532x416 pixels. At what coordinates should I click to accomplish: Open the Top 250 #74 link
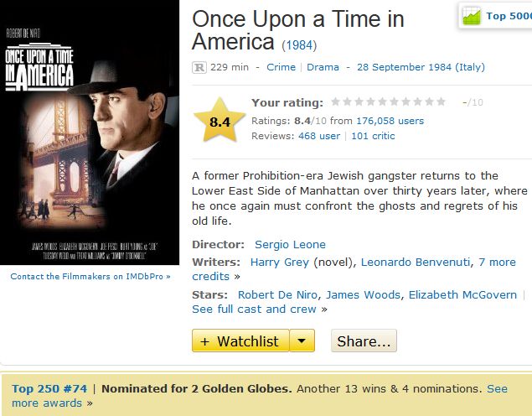pyautogui.click(x=49, y=389)
